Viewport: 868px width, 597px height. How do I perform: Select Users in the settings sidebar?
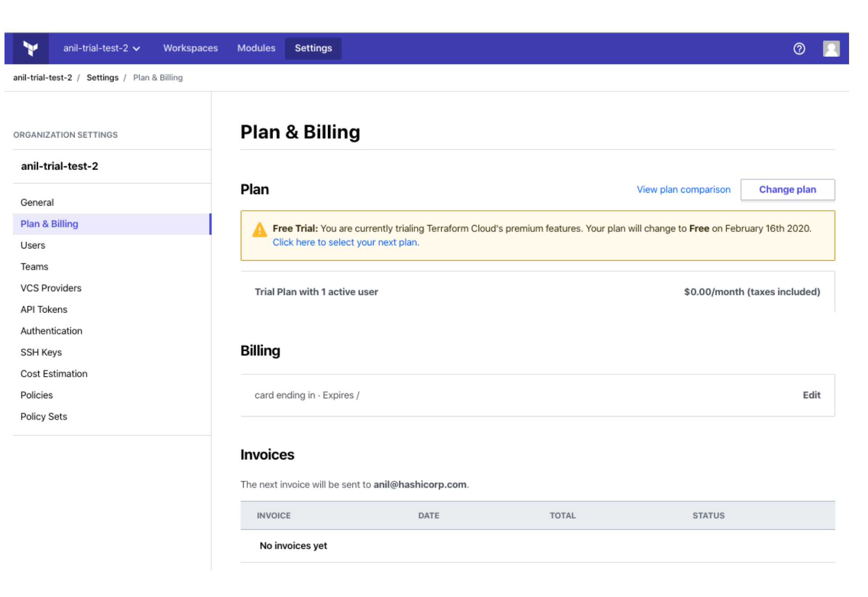[x=33, y=246]
